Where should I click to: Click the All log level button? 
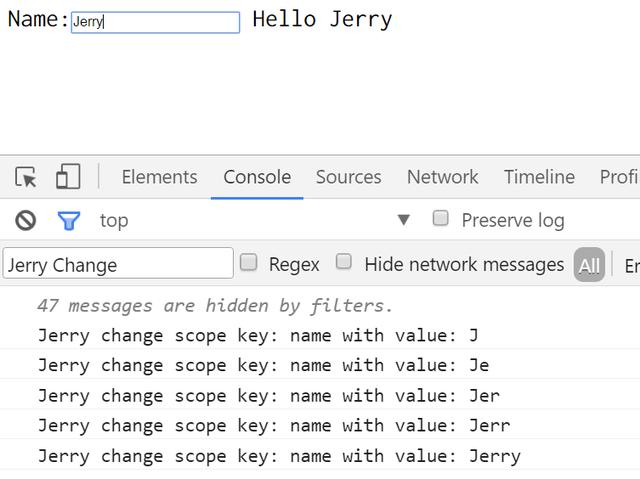589,265
